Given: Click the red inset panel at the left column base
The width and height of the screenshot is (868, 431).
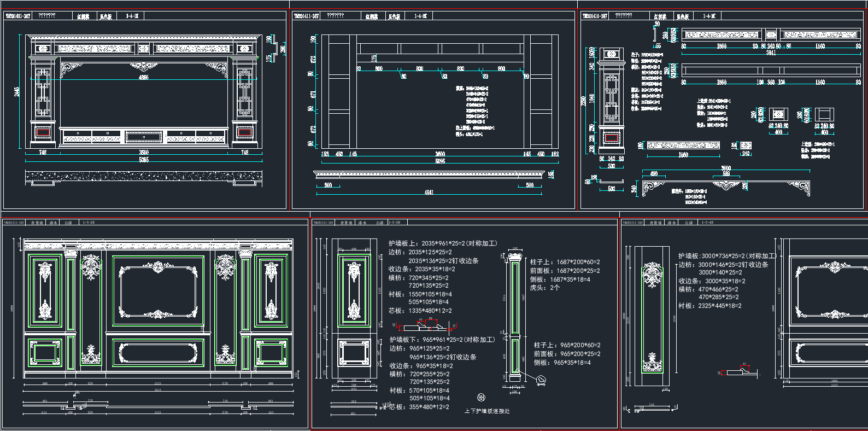Looking at the screenshot, I should [43, 132].
